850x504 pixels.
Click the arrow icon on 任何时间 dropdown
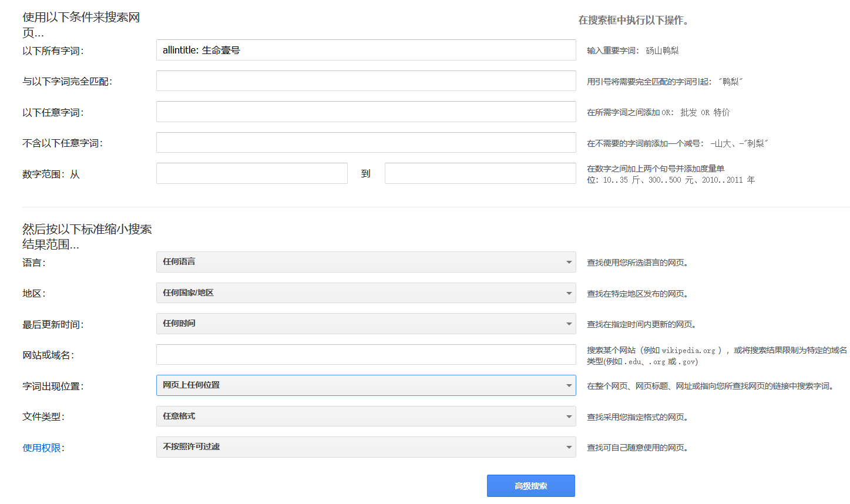tap(569, 324)
